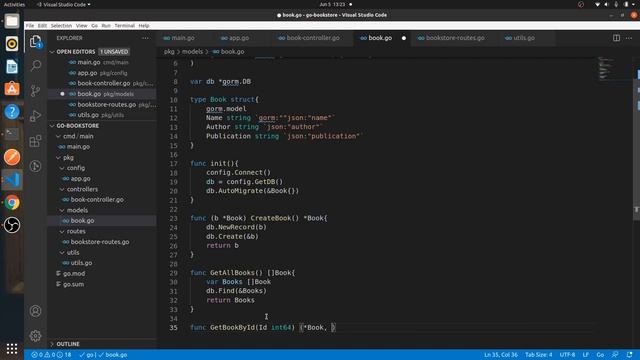Open the Run and Debug view

pos(36,116)
